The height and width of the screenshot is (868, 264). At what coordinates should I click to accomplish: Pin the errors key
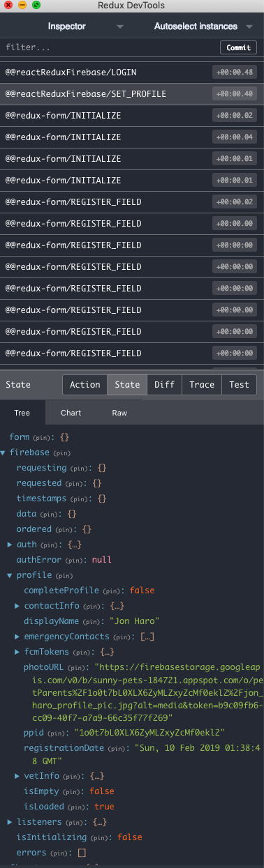pyautogui.click(x=59, y=853)
